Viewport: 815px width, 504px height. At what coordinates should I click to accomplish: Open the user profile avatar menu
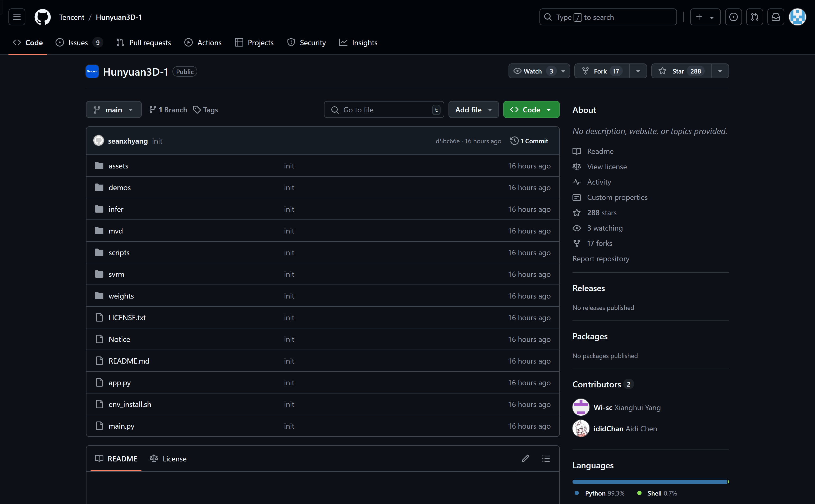pos(797,17)
